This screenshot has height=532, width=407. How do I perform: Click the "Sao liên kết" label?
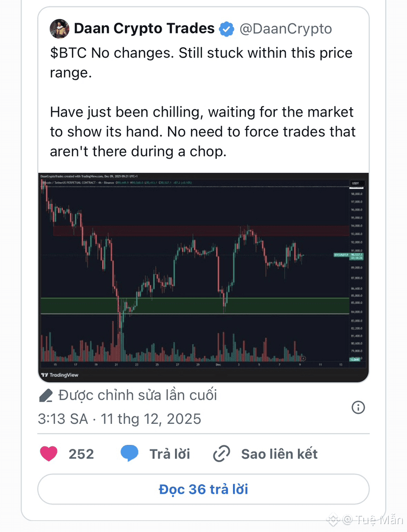pyautogui.click(x=279, y=454)
